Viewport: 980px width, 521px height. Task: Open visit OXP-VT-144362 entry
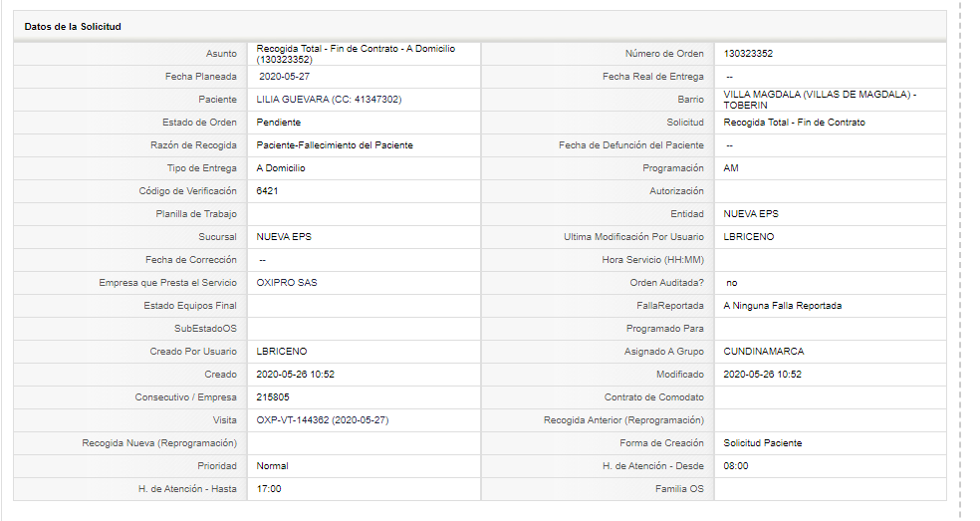pos(323,420)
